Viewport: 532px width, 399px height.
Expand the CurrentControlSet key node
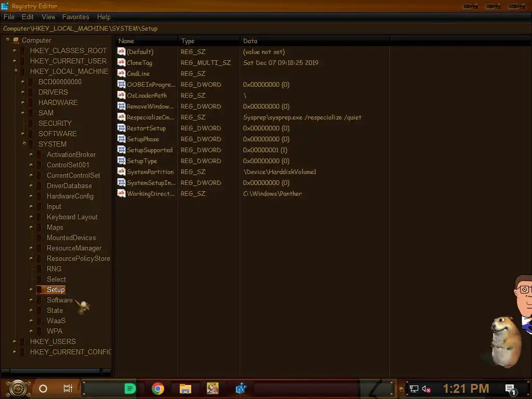[x=31, y=176]
